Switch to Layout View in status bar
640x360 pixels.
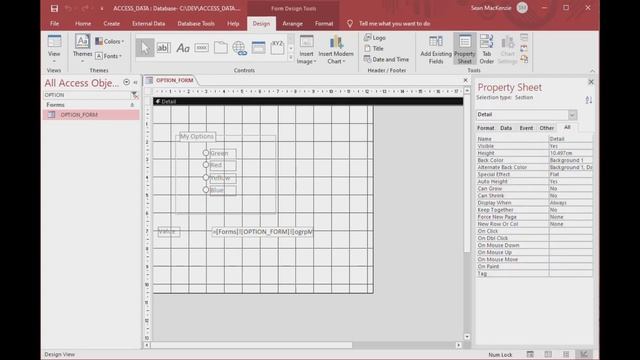pyautogui.click(x=566, y=354)
